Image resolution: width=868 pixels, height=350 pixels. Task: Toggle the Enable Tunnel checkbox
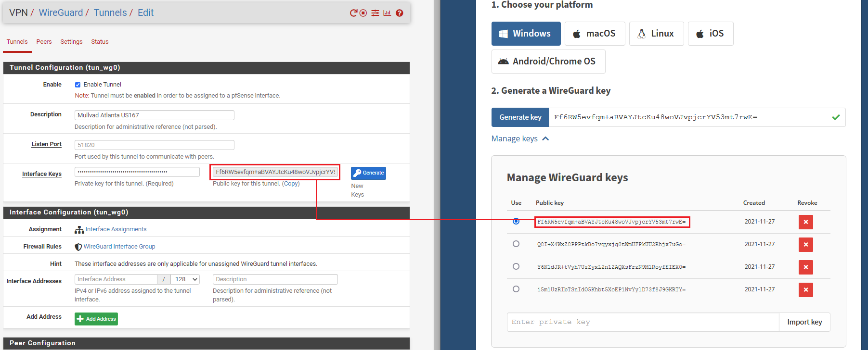[x=78, y=85]
